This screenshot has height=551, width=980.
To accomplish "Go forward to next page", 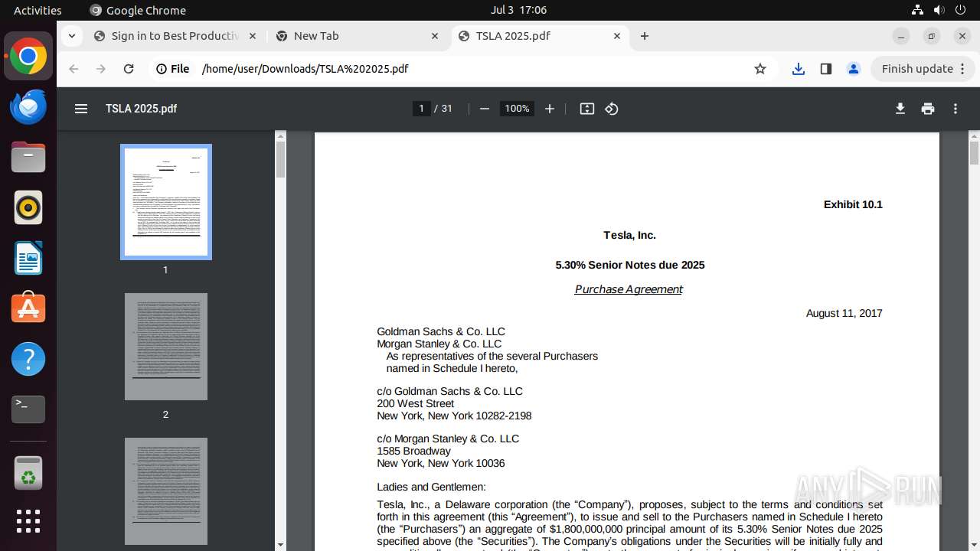I will point(101,69).
